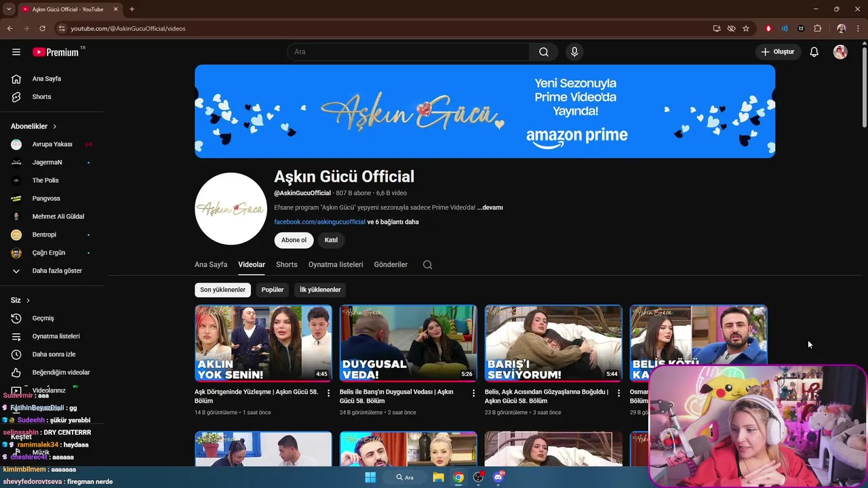868x488 pixels.
Task: Open Discord from the taskbar
Action: [498, 477]
